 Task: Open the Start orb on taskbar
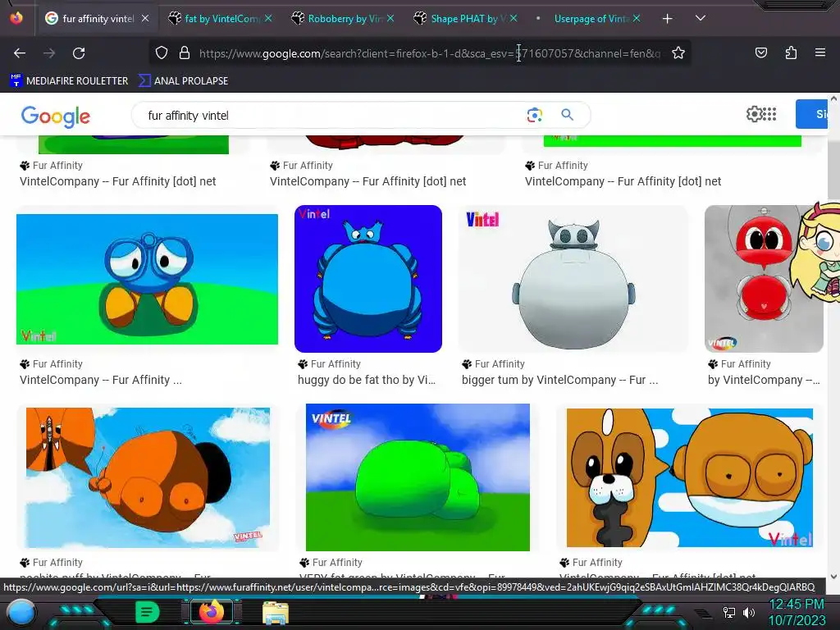coord(21,612)
